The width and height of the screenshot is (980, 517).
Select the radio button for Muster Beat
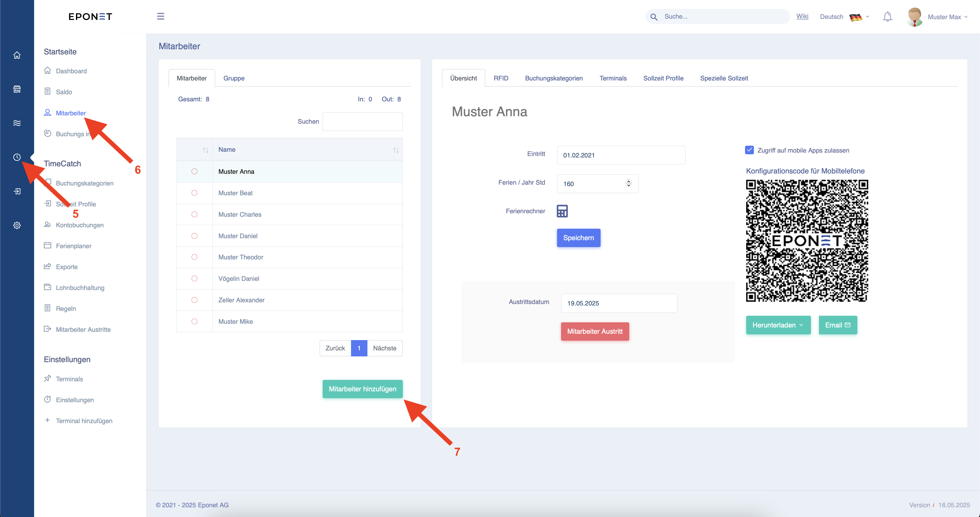pyautogui.click(x=194, y=193)
